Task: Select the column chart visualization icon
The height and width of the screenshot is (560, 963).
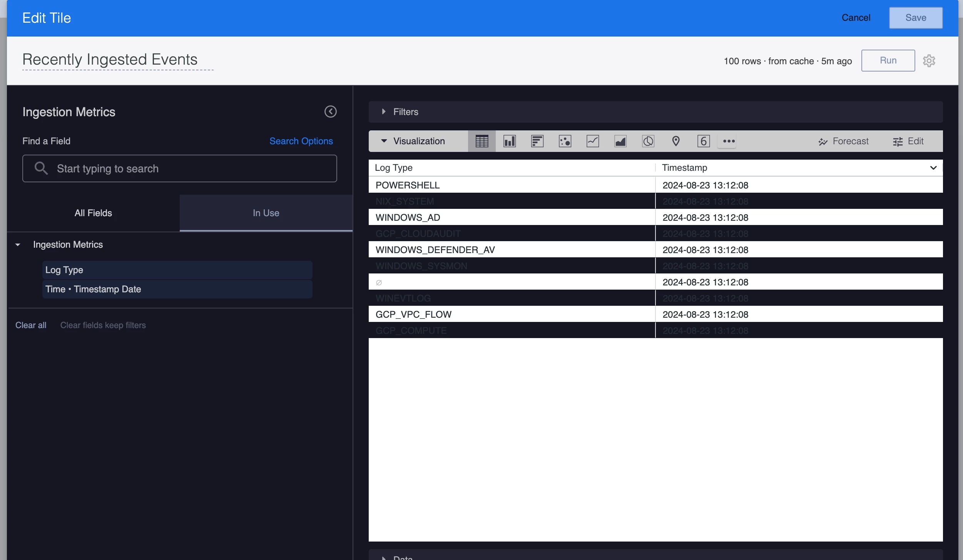Action: 509,141
